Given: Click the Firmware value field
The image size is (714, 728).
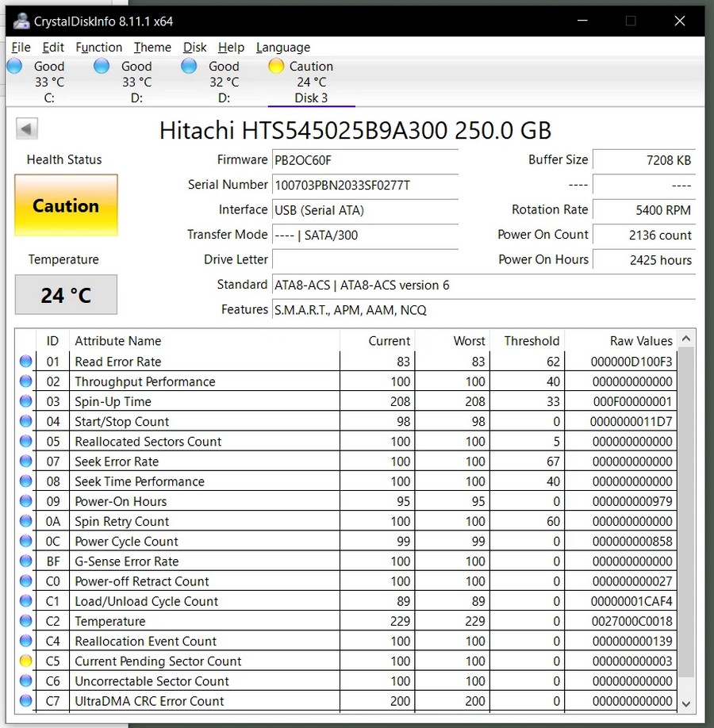Looking at the screenshot, I should click(x=365, y=160).
